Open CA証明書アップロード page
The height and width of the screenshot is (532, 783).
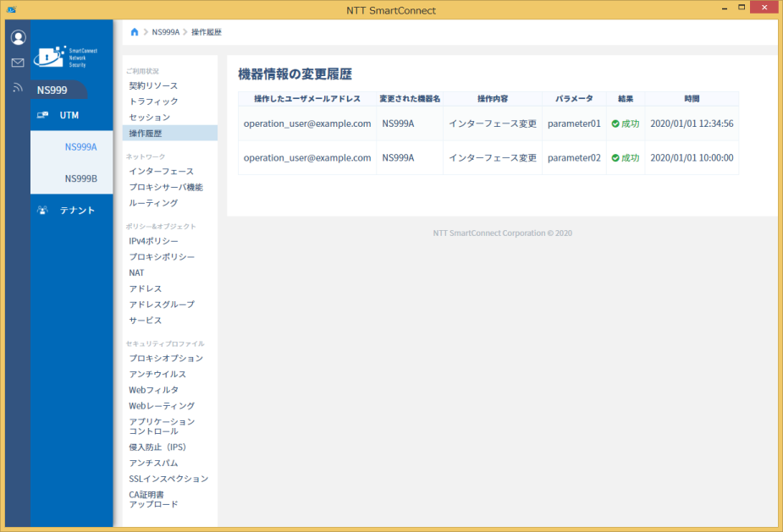[153, 500]
